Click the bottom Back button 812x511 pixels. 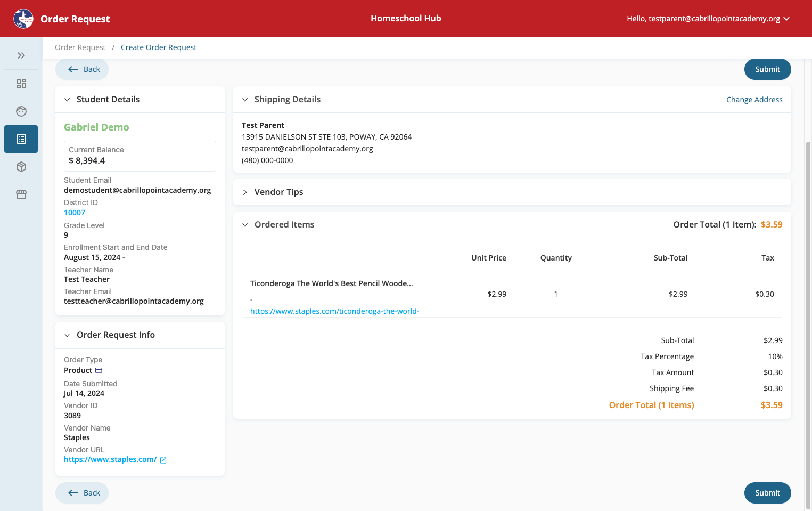(82, 493)
